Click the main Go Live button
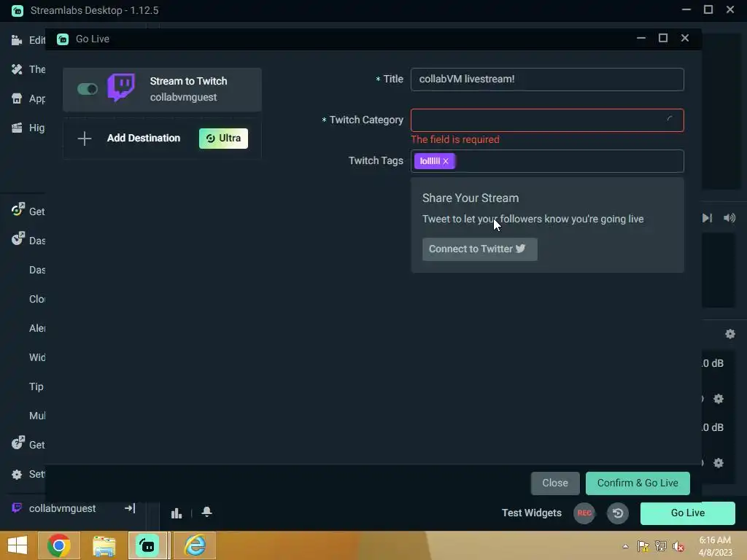 click(687, 513)
